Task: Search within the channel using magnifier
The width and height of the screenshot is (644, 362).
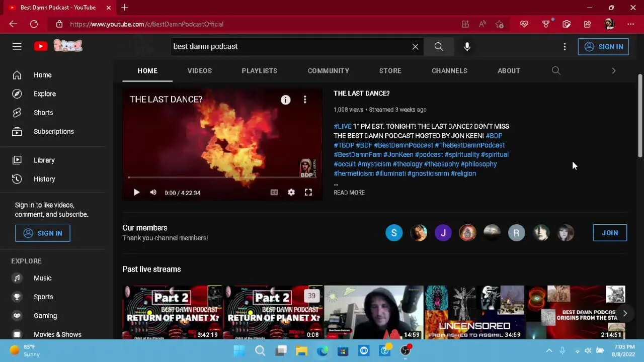Action: coord(556,70)
